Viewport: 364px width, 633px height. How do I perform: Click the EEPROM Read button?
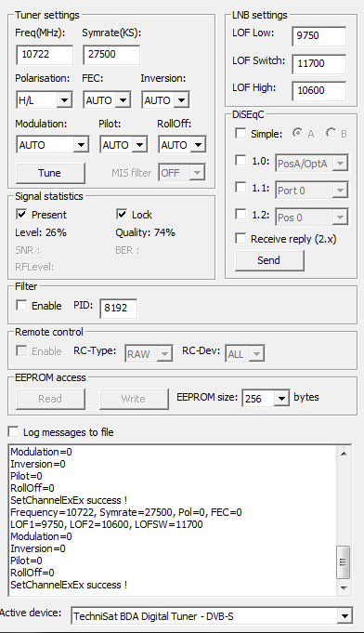click(50, 399)
